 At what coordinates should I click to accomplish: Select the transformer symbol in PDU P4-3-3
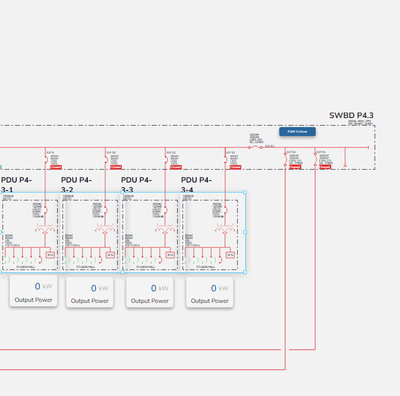coord(165,229)
